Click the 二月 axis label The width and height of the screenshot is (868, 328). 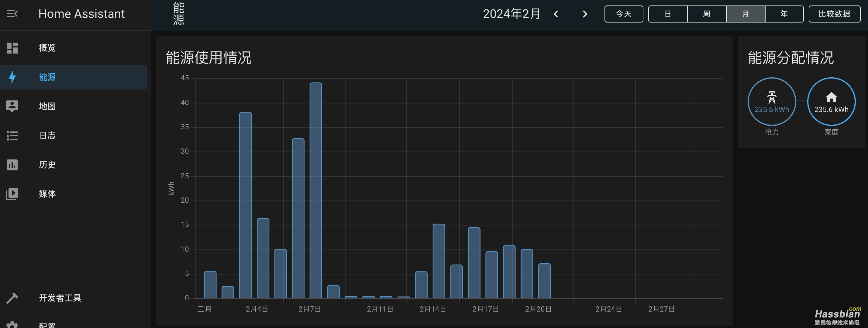204,309
